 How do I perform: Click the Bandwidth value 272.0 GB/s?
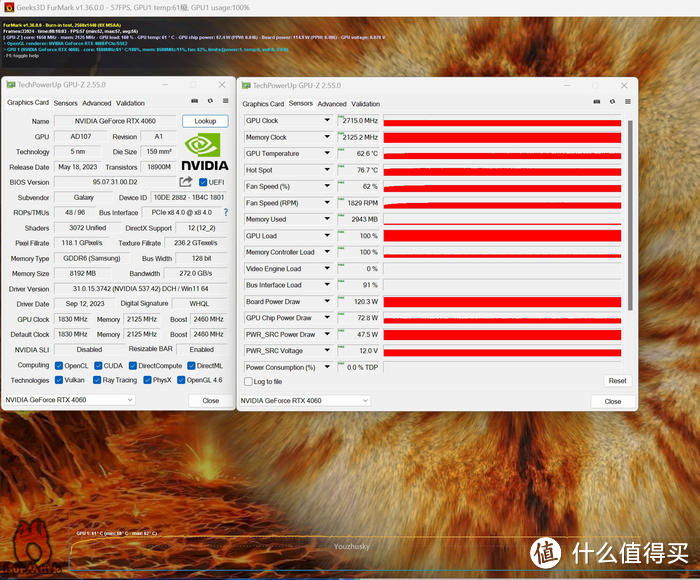196,273
